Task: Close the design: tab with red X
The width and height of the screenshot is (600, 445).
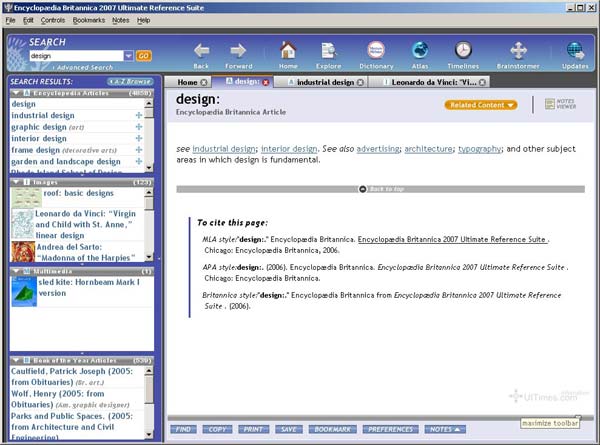Action: tap(266, 82)
